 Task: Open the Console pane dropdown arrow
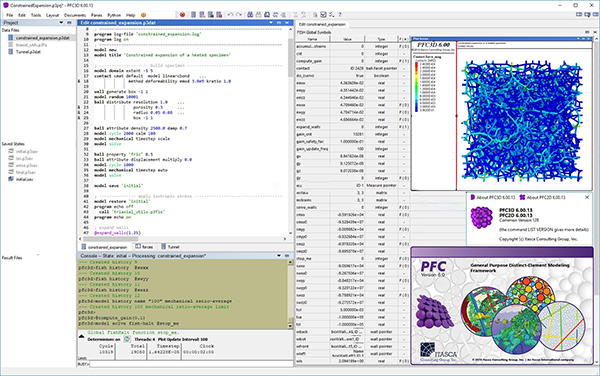(279, 256)
